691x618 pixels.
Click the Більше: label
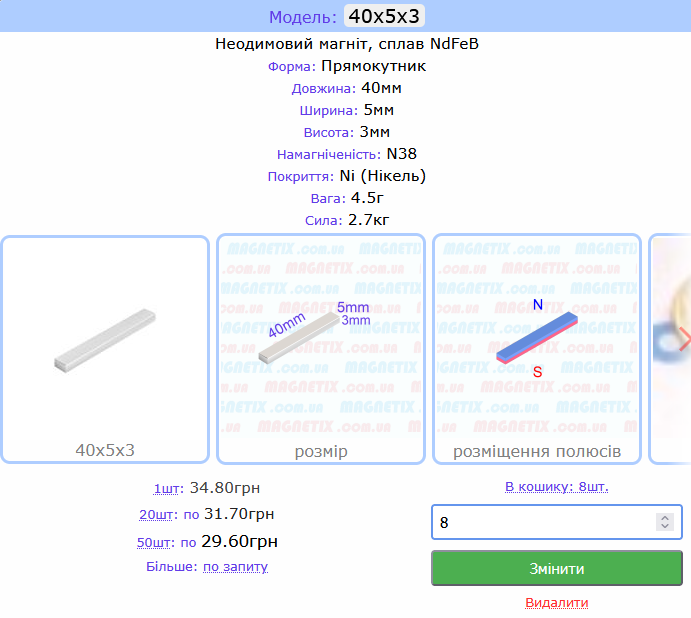click(x=172, y=566)
